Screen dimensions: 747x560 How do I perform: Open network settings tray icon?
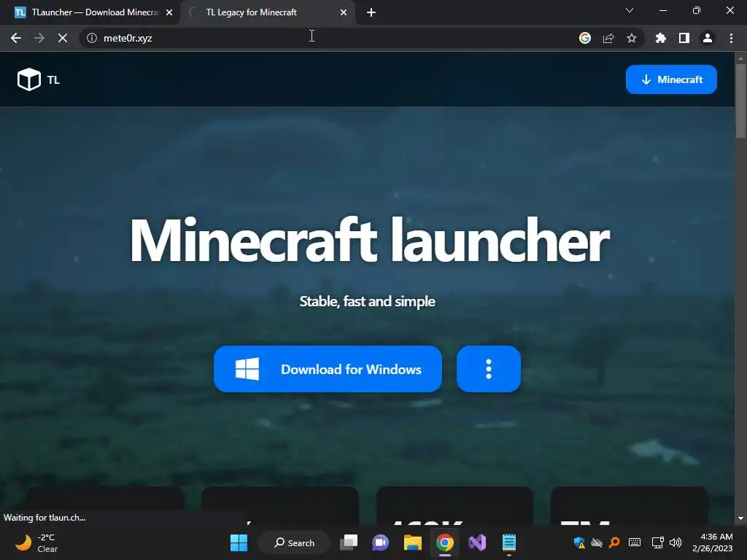click(658, 542)
